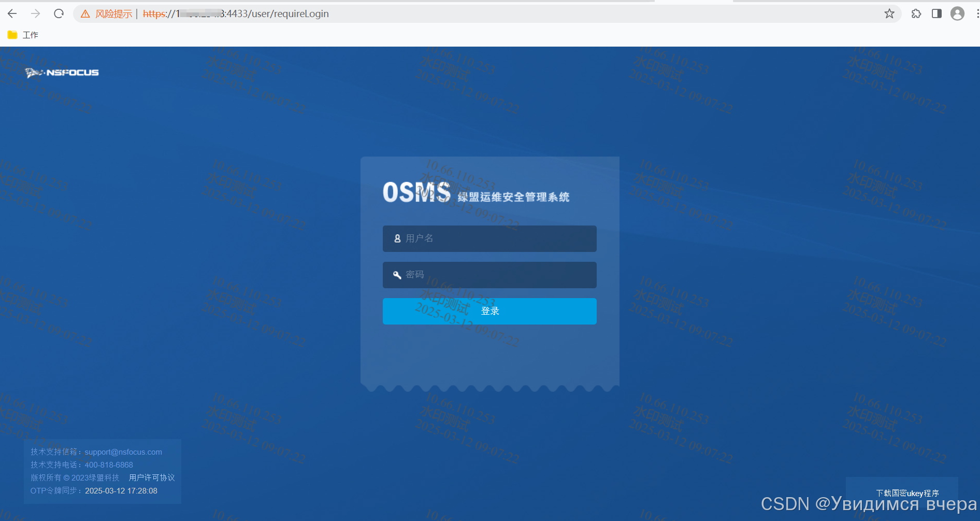This screenshot has height=521, width=980.
Task: Click the 密码 password input field
Action: click(x=489, y=275)
